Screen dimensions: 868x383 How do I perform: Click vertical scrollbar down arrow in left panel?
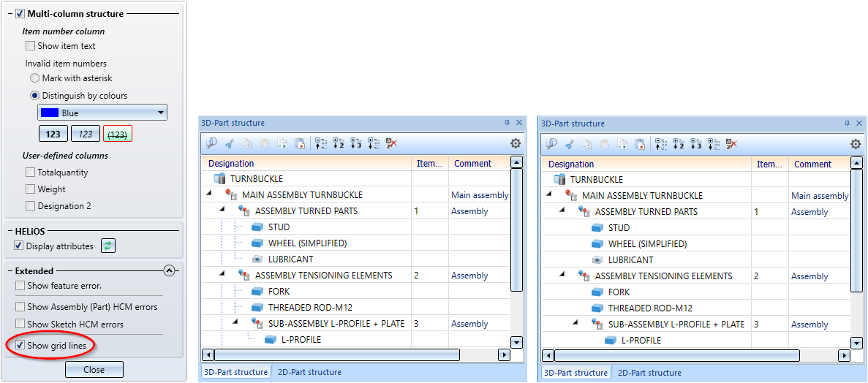516,342
